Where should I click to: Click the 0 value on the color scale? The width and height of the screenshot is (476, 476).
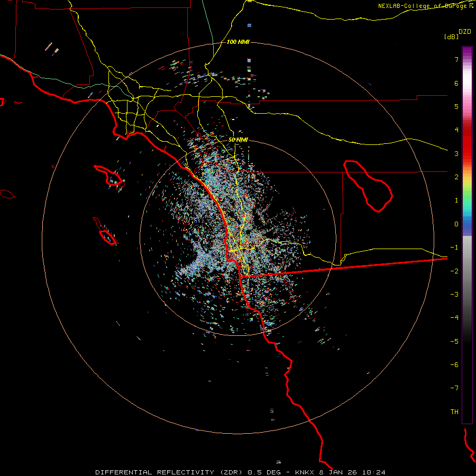click(x=456, y=224)
